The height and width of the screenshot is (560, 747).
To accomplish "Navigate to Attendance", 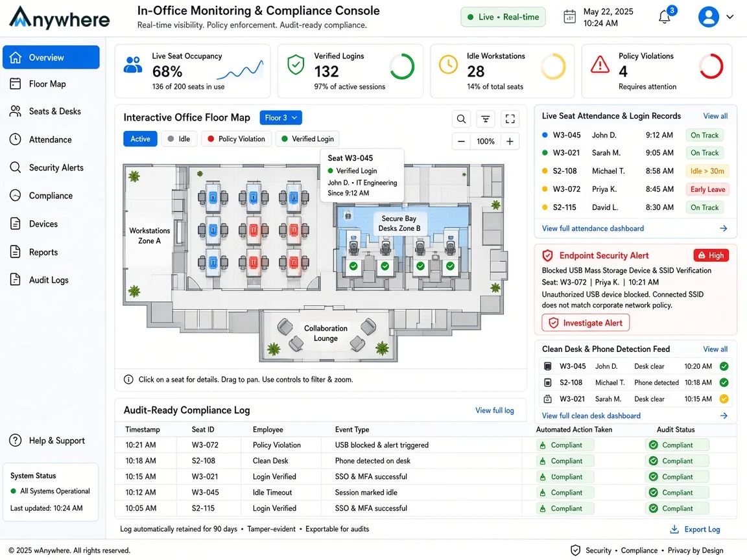I will pos(51,139).
